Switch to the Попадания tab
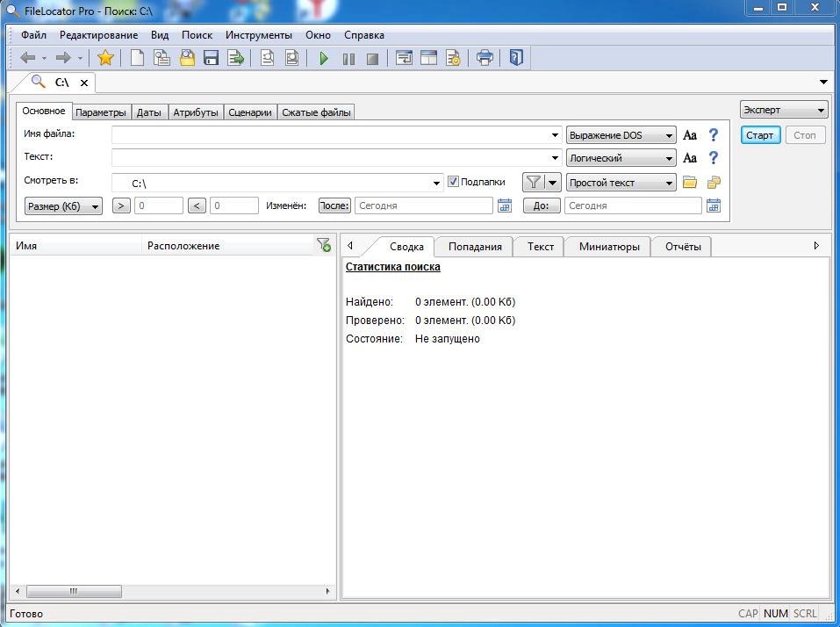 tap(475, 247)
